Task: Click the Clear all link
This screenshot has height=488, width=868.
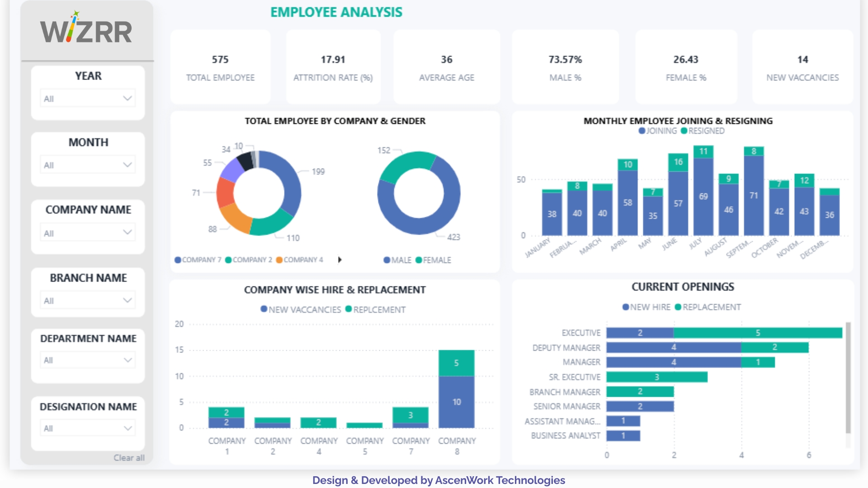Action: (129, 458)
